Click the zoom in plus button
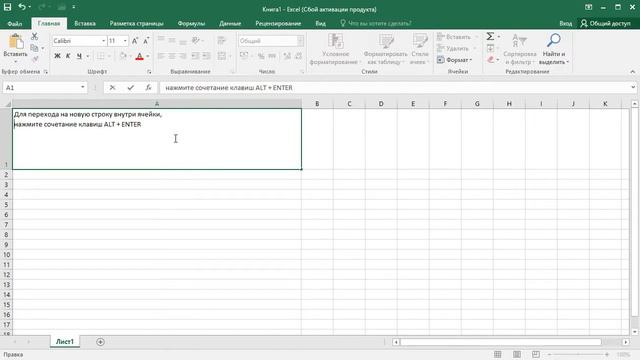This screenshot has height=360, width=640. point(607,354)
